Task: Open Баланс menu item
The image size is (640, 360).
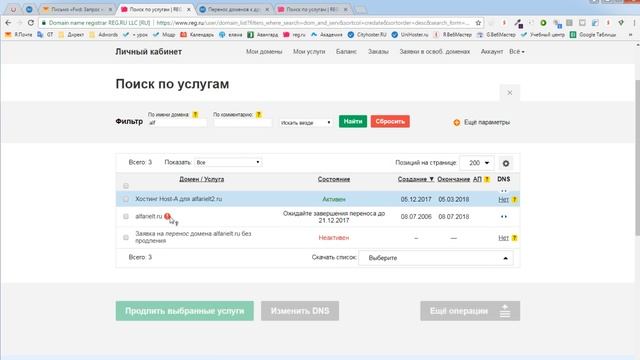Action: tap(346, 52)
